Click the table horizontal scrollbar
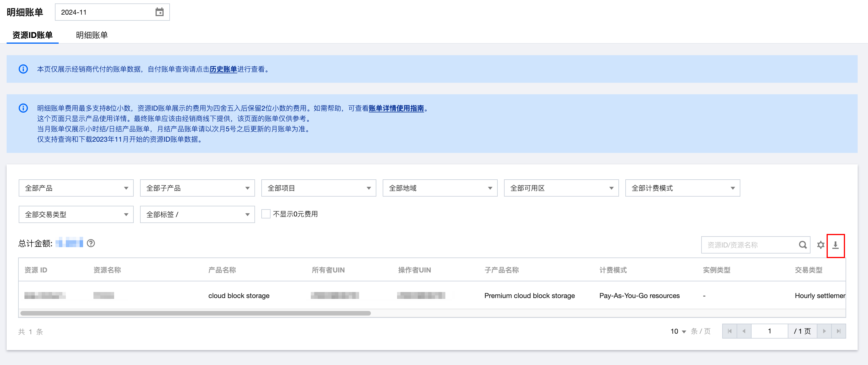 coord(196,313)
